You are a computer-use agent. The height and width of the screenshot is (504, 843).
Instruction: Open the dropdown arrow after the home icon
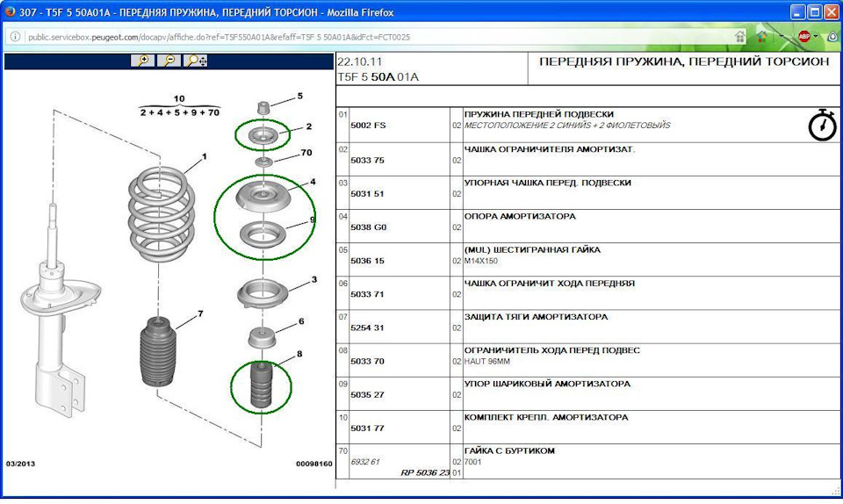(x=781, y=37)
